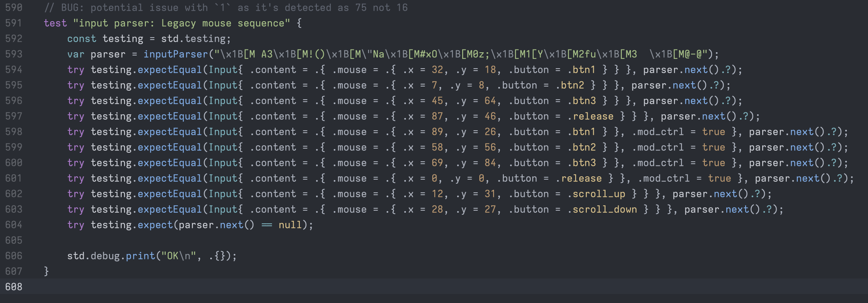Click line number 608 in the gutter
The image size is (868, 303).
(x=14, y=287)
